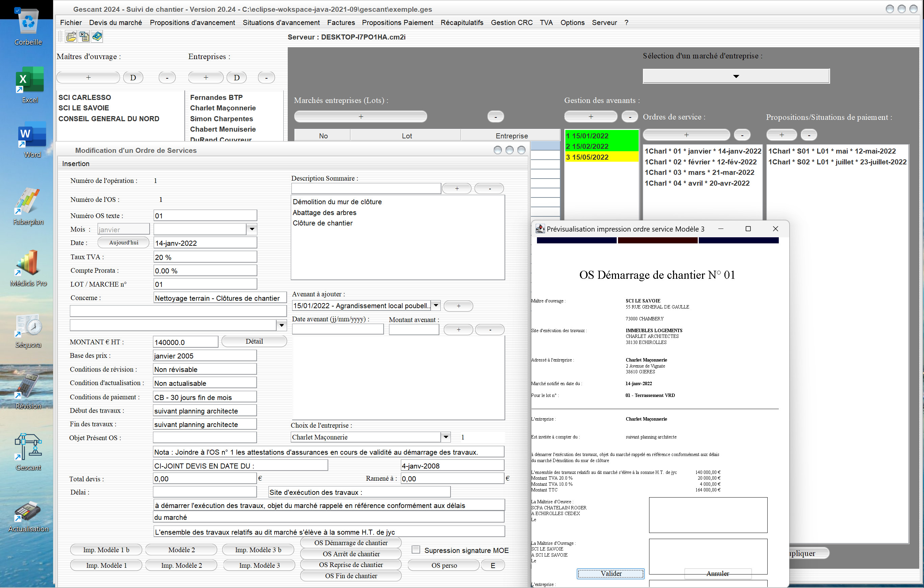Click the MONTANT € HT field
This screenshot has width=924, height=588.
point(185,342)
